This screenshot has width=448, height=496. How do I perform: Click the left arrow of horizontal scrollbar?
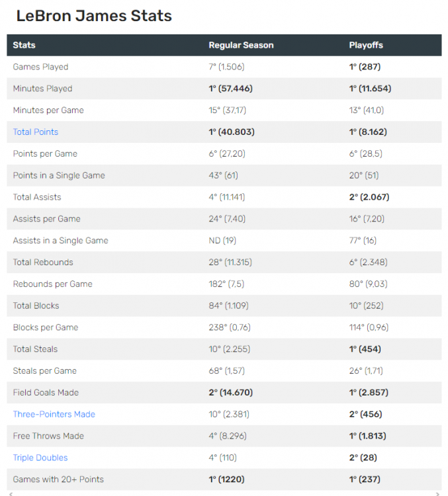[x=10, y=493]
